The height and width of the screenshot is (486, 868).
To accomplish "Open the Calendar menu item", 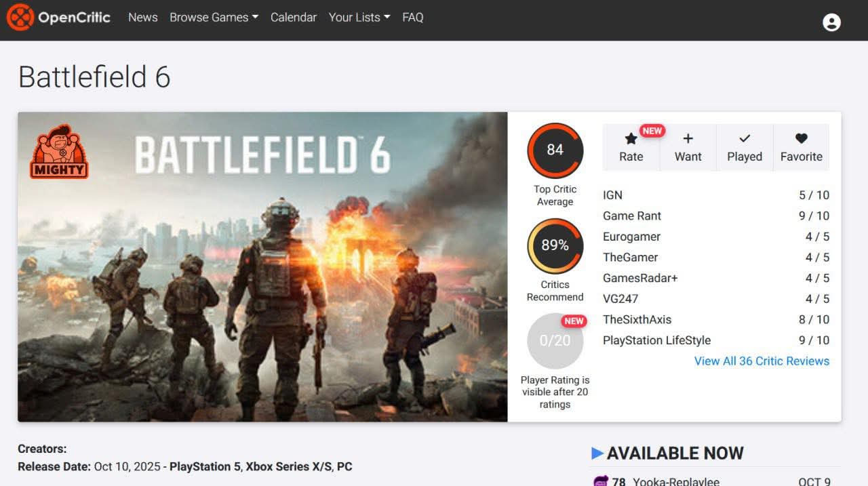I will click(294, 18).
